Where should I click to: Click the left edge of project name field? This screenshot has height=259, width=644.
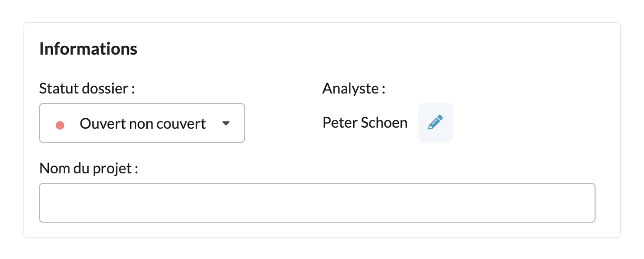coord(47,203)
